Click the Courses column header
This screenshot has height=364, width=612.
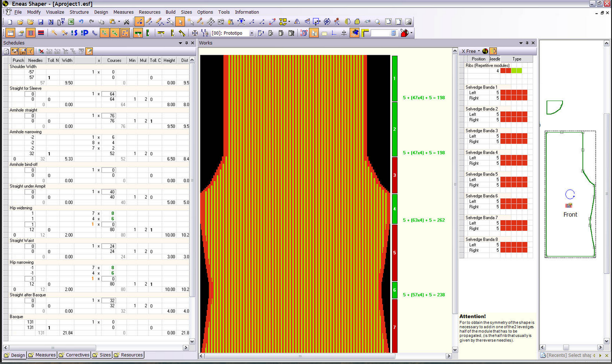[x=114, y=60]
